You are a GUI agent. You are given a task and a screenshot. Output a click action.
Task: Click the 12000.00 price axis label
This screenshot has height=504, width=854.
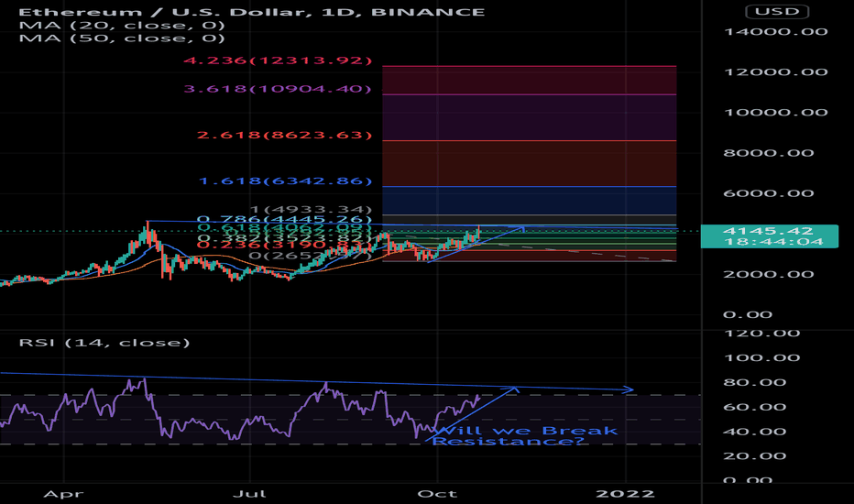coord(776,72)
